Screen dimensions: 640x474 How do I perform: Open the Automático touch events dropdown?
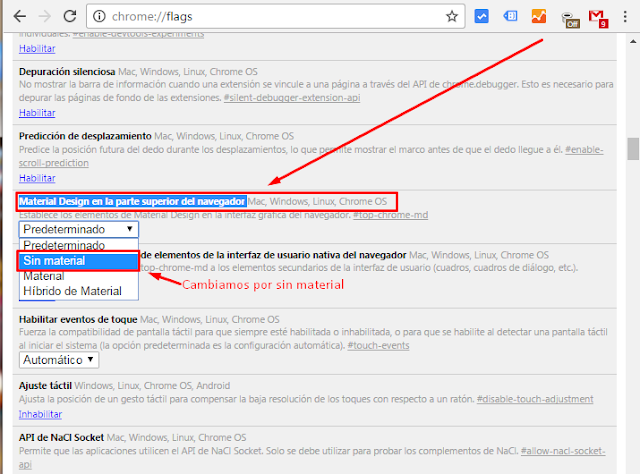(x=59, y=360)
